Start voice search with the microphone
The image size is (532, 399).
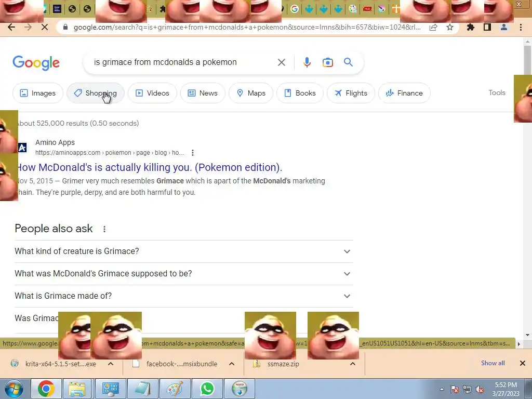coord(307,62)
